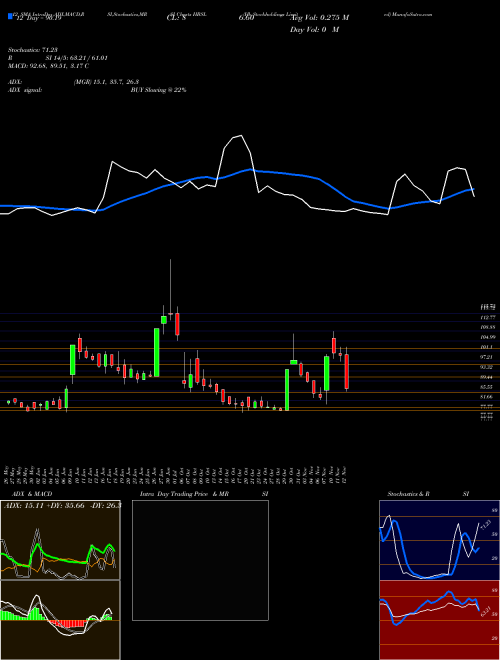The image size is (500, 660).
Task: Click the 'Avg Vol: 0.275 M' value
Action: coord(320,18)
